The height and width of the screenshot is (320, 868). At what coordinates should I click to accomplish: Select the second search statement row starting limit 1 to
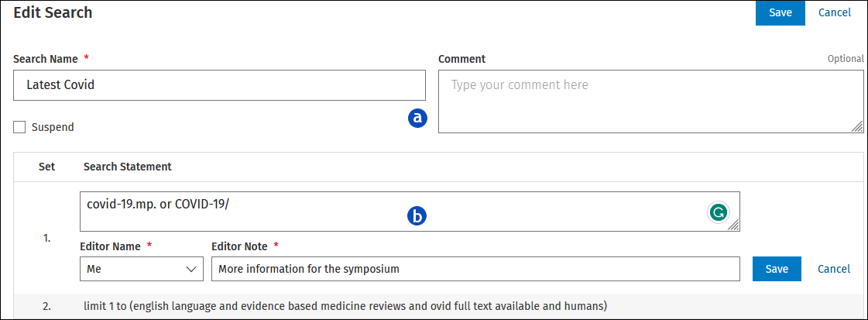click(434, 305)
